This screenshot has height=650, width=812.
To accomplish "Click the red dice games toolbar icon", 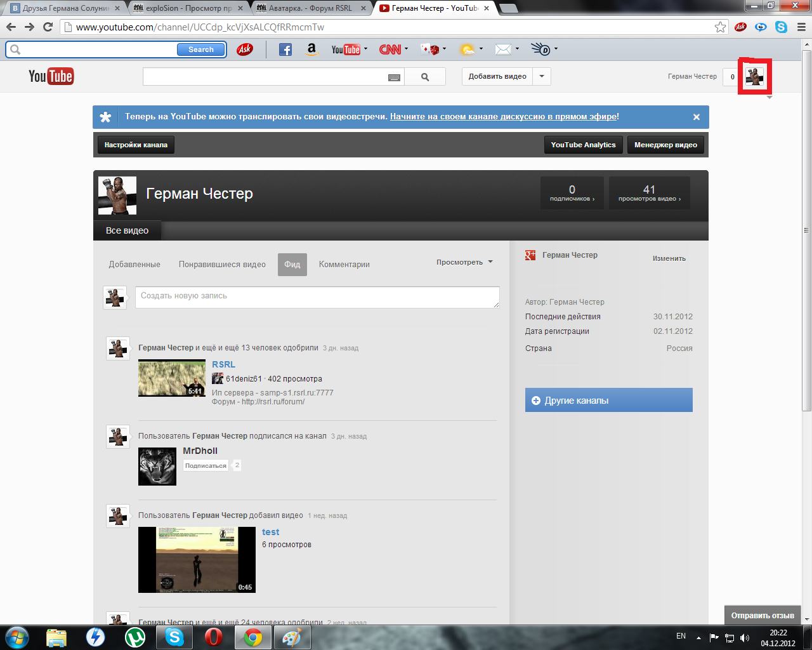I will point(430,50).
